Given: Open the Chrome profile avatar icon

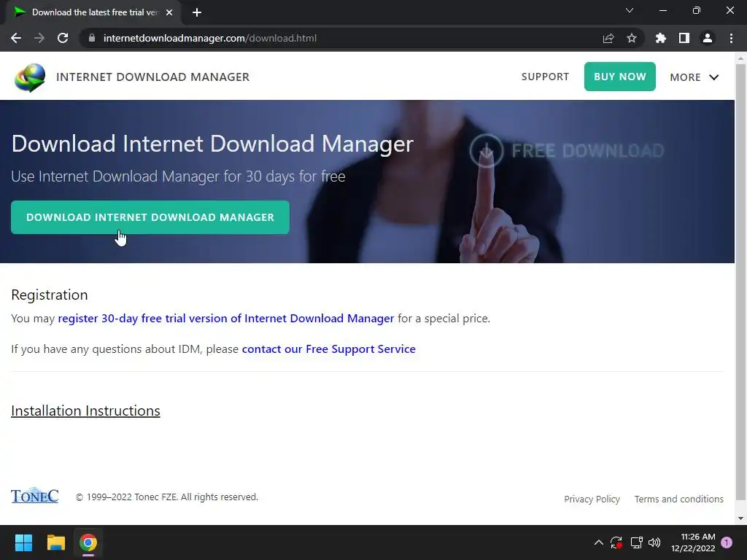Looking at the screenshot, I should pos(708,38).
